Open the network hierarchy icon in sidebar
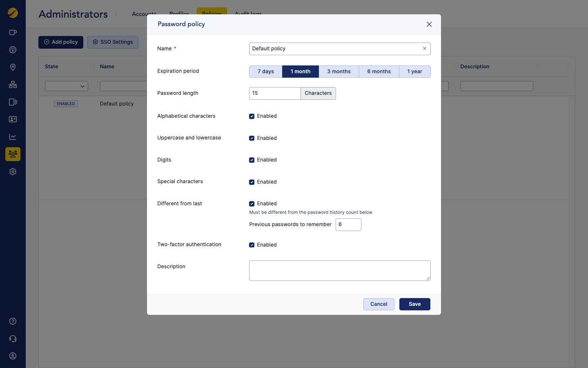The width and height of the screenshot is (588, 368). point(13,84)
